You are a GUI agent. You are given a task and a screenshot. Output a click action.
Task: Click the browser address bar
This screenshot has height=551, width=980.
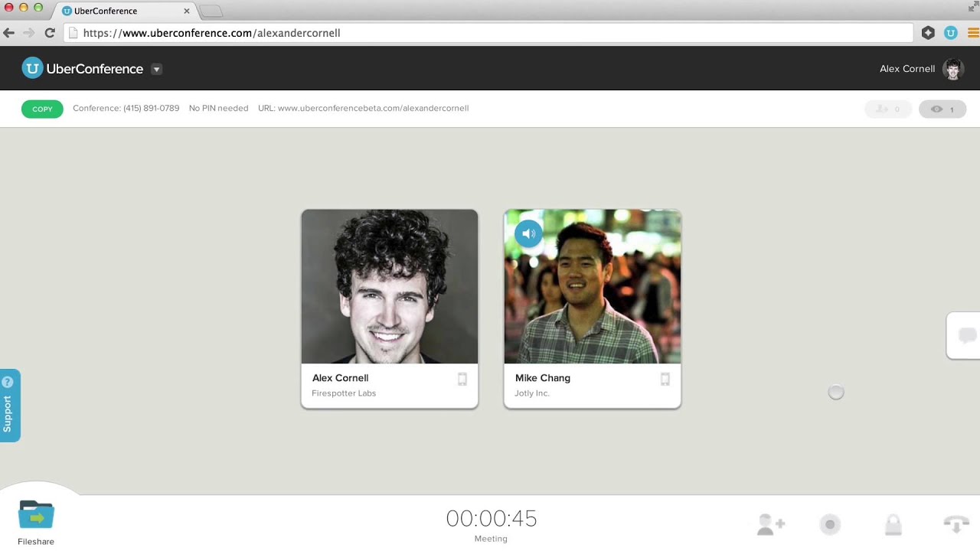click(488, 33)
